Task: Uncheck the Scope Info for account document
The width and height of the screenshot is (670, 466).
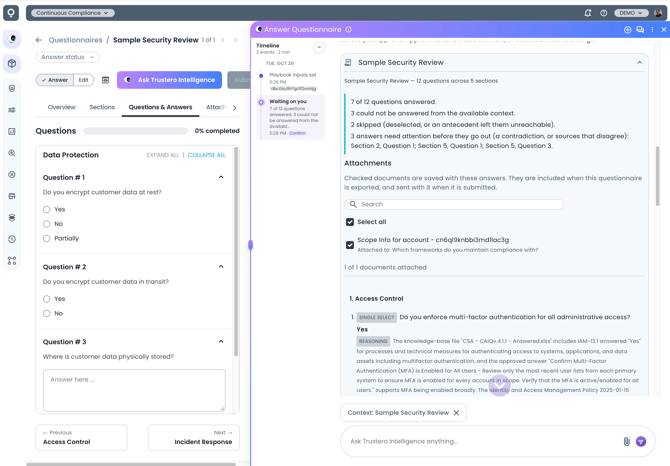Action: [350, 245]
